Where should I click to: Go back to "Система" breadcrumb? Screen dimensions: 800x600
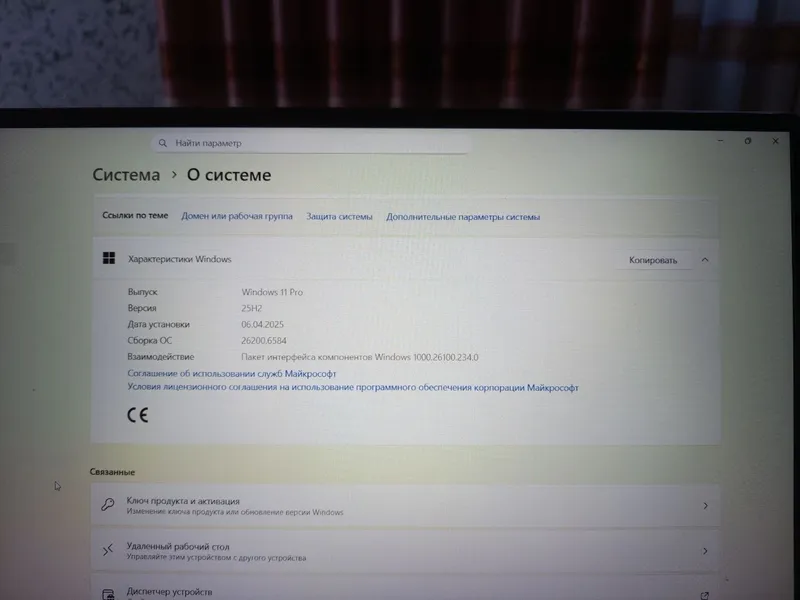tap(126, 174)
